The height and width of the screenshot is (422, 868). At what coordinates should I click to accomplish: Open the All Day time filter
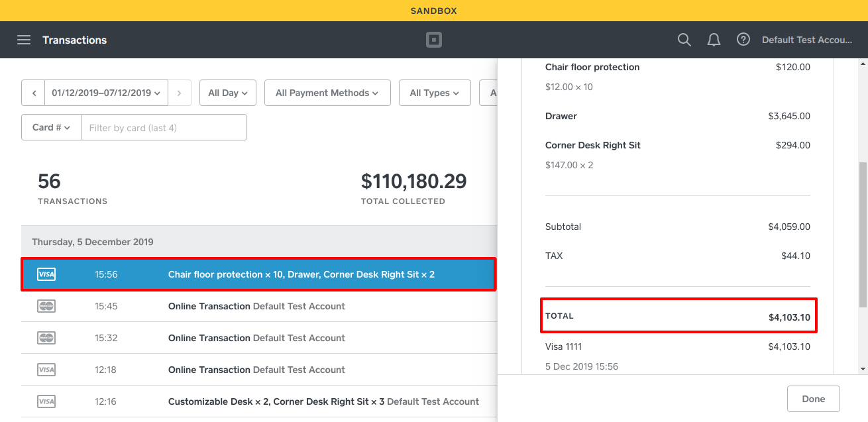click(x=227, y=93)
